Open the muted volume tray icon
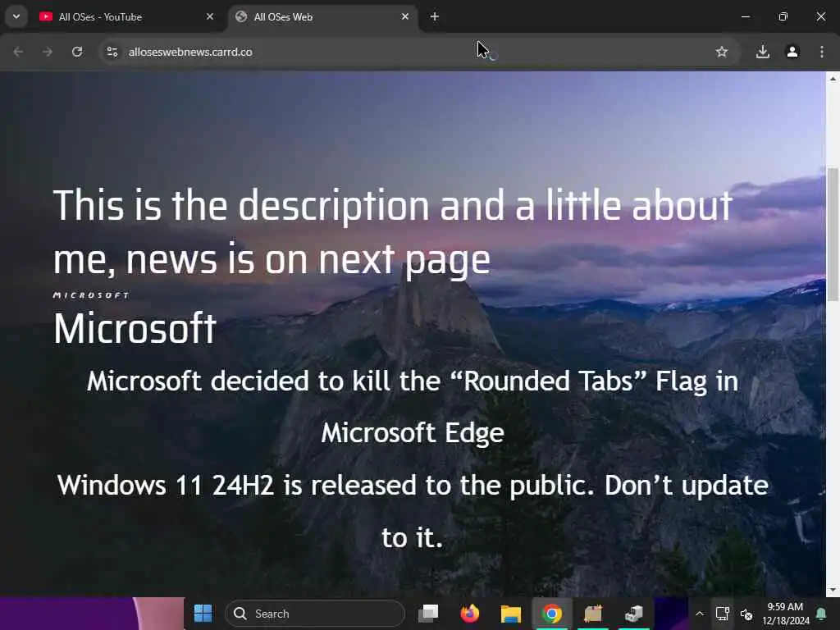The height and width of the screenshot is (630, 840). point(746,614)
